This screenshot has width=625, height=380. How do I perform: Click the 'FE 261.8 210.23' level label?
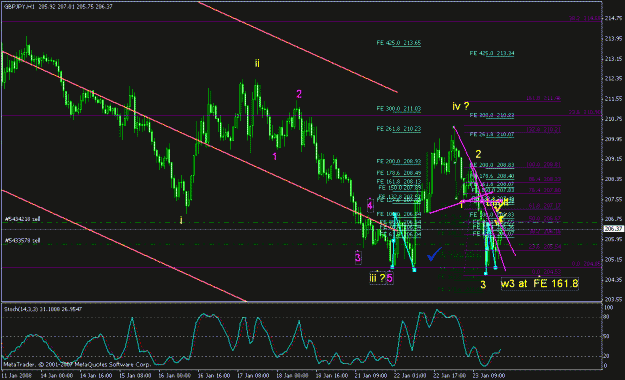(x=399, y=129)
